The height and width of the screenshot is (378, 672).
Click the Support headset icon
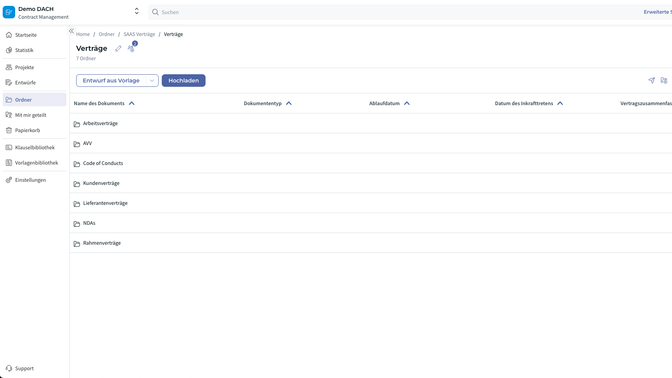(9, 368)
